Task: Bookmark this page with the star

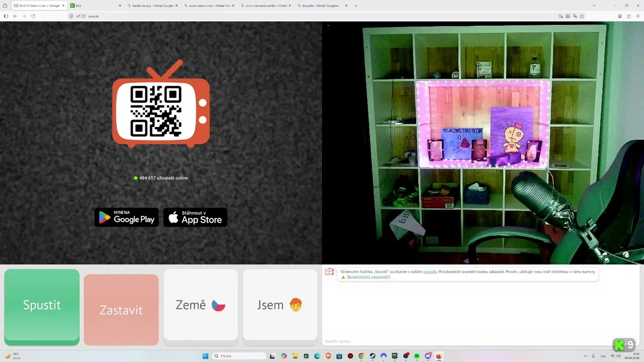Action: (582, 16)
